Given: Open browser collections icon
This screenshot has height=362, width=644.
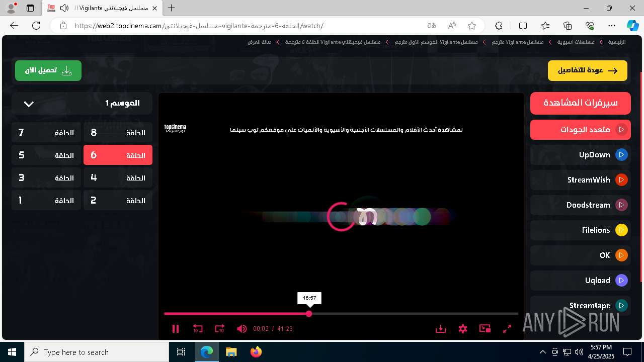Looking at the screenshot, I should [x=568, y=26].
